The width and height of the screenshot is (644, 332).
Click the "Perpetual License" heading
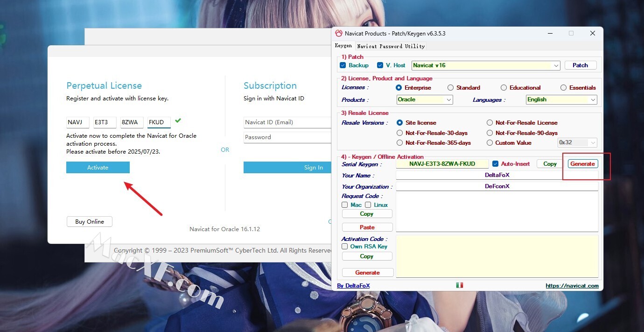point(104,85)
